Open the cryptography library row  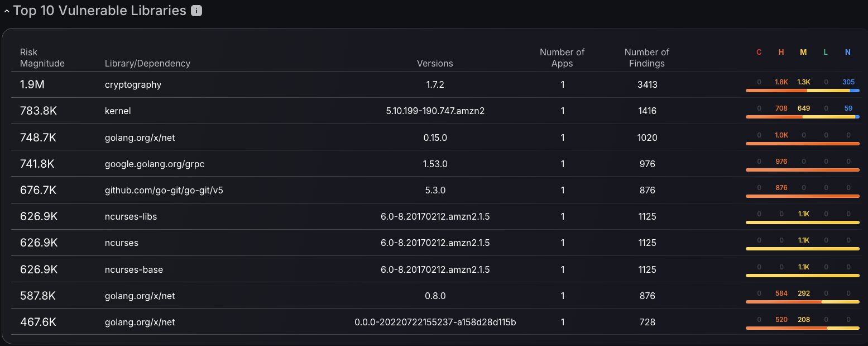(x=435, y=84)
